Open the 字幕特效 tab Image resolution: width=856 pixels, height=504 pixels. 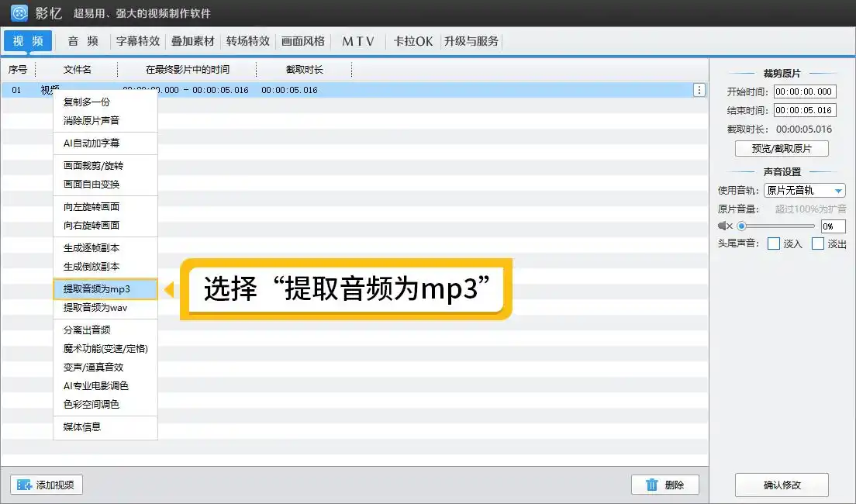(137, 41)
